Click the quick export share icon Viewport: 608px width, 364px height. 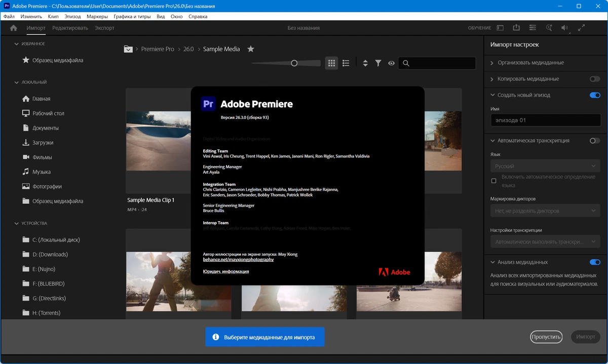[516, 28]
